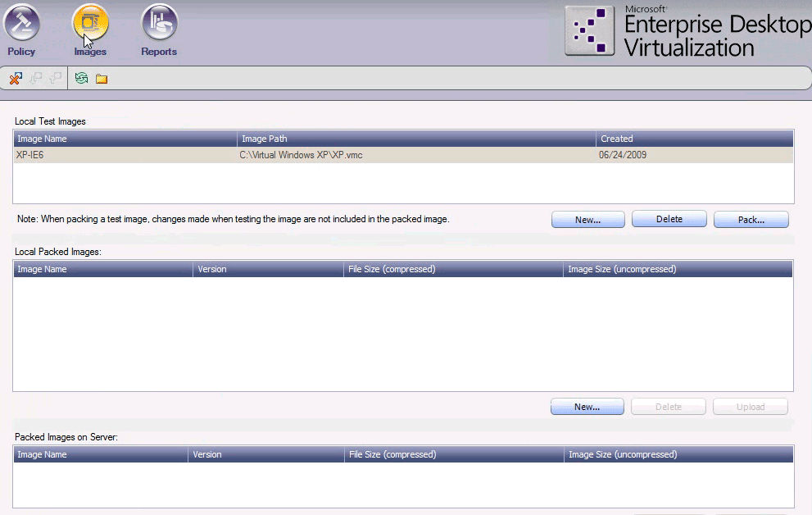Click Image Size header in Packed Images on Server
The height and width of the screenshot is (515, 812).
click(x=678, y=454)
